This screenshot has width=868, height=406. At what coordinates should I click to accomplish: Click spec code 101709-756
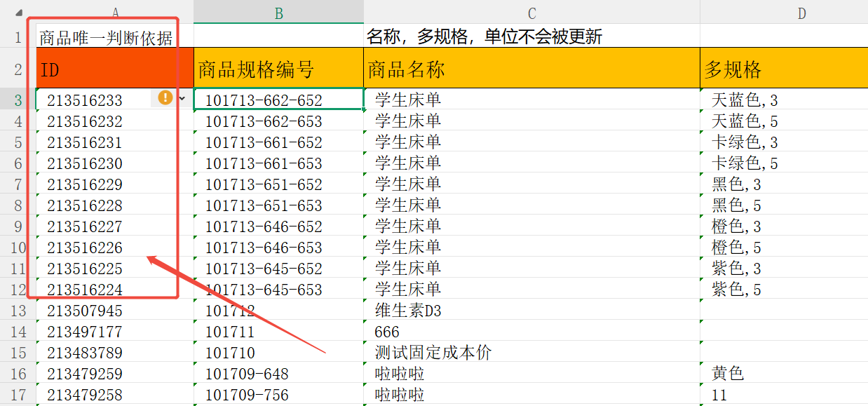pyautogui.click(x=247, y=395)
